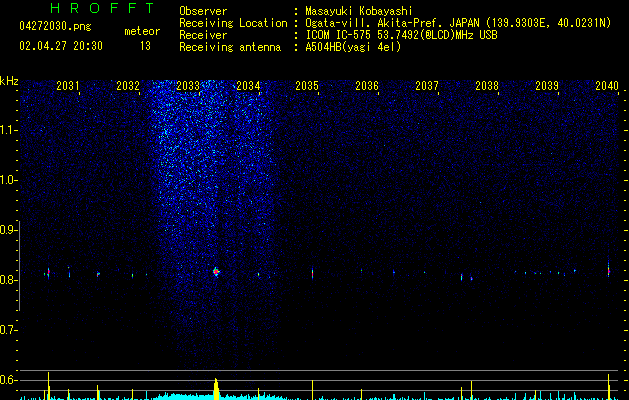Click the 2040 time marker

point(607,86)
